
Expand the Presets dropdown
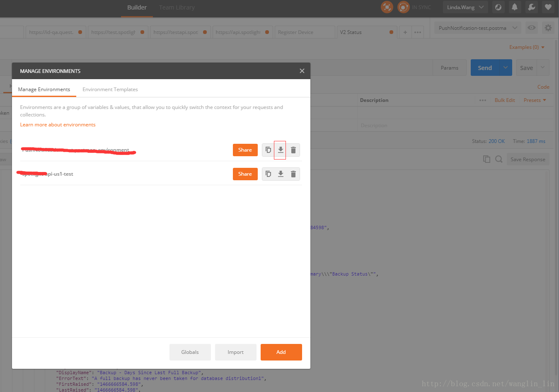(x=535, y=100)
